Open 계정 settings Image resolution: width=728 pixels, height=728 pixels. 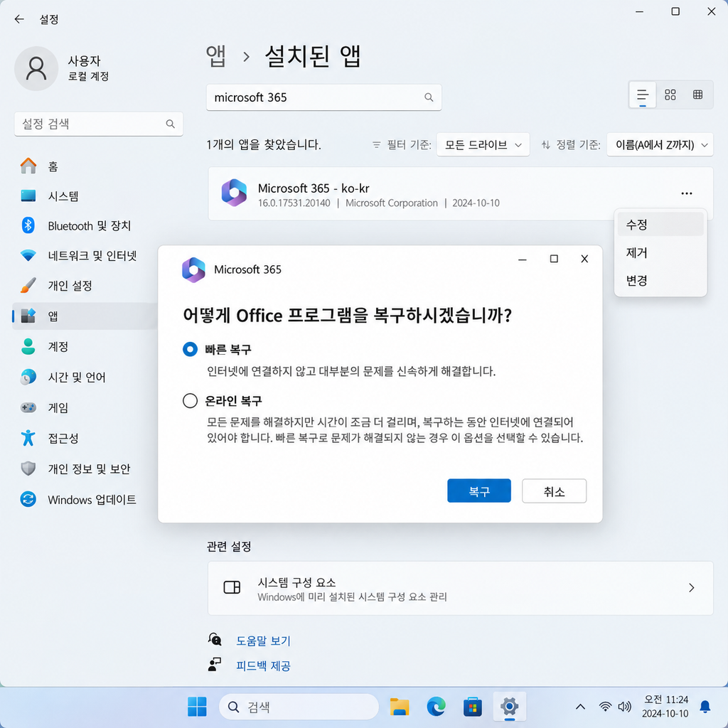point(85,346)
